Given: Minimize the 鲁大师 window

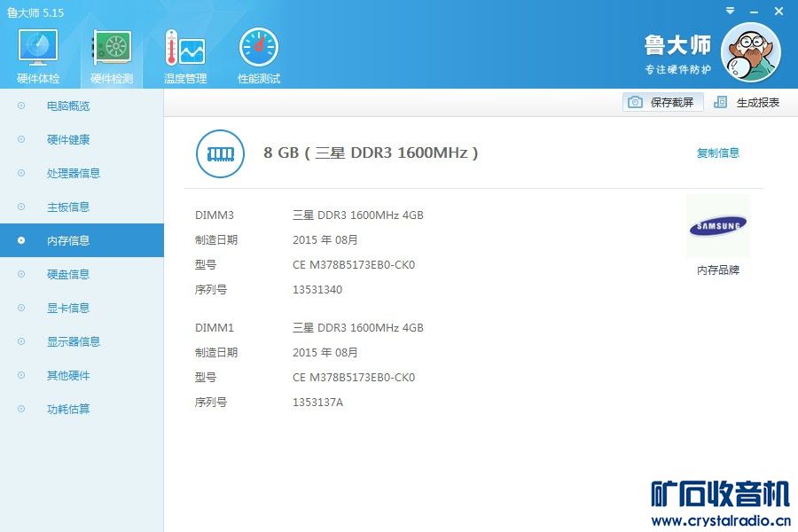Looking at the screenshot, I should [755, 12].
